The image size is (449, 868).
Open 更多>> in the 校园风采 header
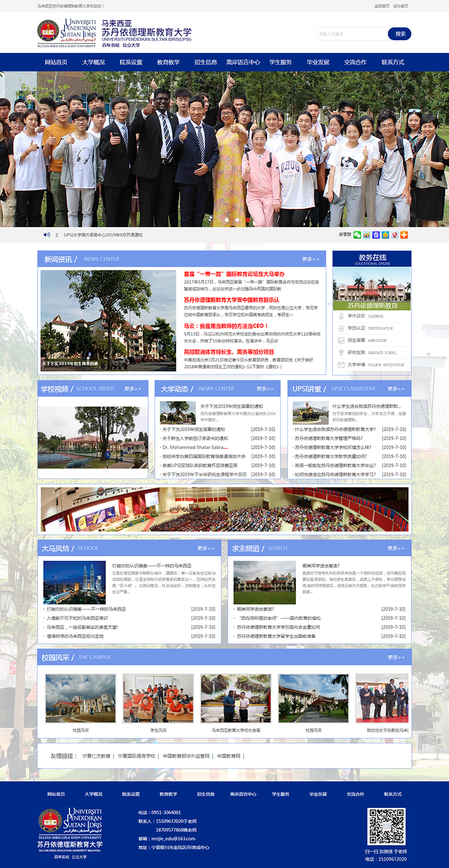[396, 657]
